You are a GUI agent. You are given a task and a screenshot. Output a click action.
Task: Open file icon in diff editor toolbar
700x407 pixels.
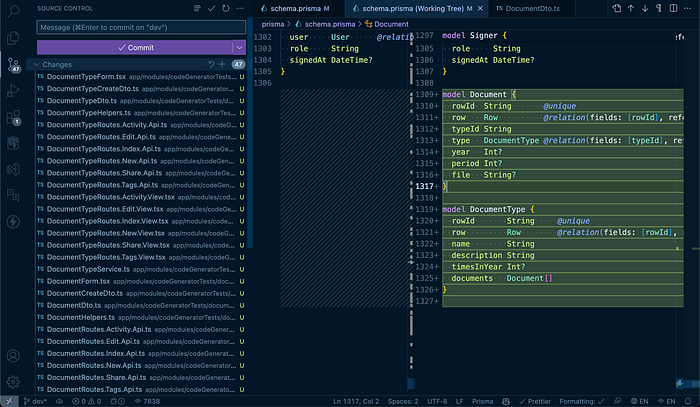tap(617, 8)
